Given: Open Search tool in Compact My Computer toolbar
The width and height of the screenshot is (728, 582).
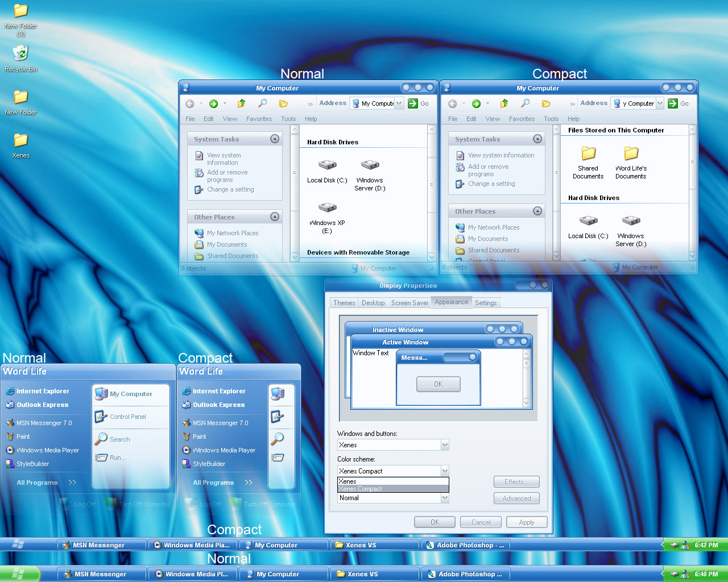Looking at the screenshot, I should click(525, 103).
